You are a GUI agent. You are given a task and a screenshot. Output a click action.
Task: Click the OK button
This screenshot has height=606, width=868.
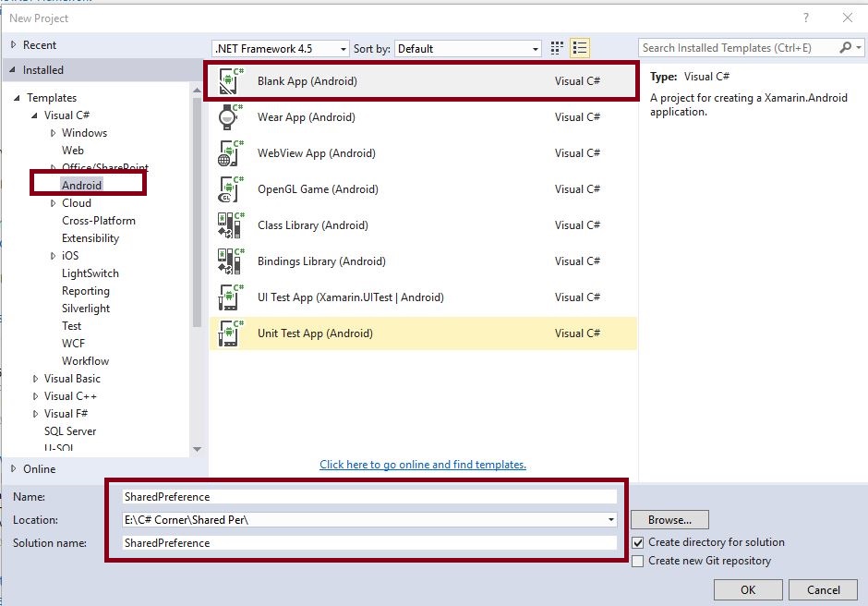tap(748, 590)
